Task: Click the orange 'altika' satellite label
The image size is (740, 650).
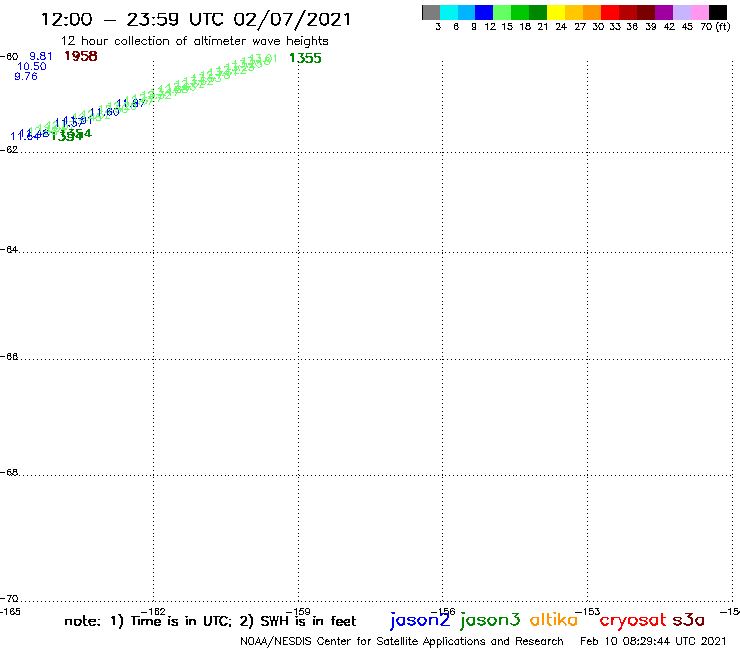Action: pyautogui.click(x=554, y=619)
